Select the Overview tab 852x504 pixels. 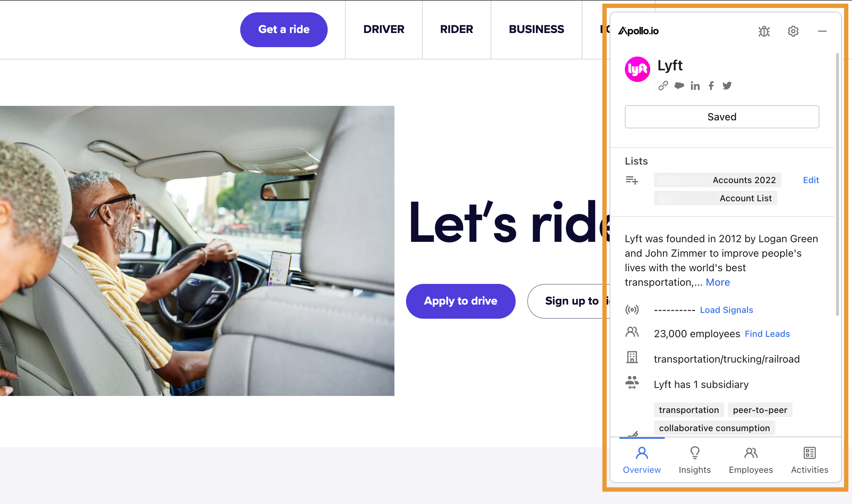pyautogui.click(x=642, y=460)
